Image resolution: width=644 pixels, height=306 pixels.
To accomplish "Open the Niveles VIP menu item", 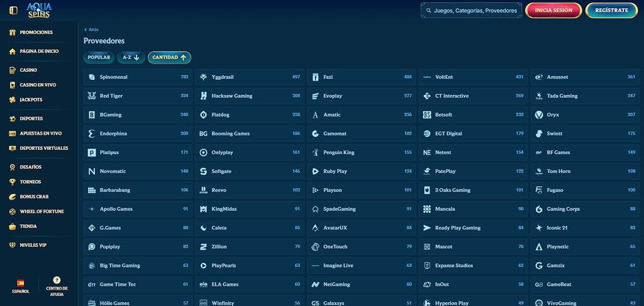I will [x=33, y=246].
